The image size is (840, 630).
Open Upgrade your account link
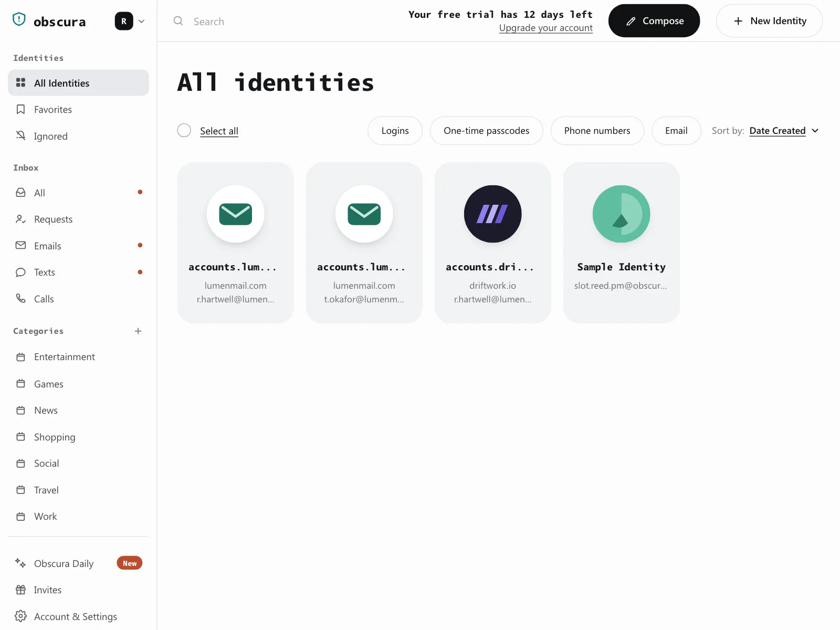tap(545, 28)
